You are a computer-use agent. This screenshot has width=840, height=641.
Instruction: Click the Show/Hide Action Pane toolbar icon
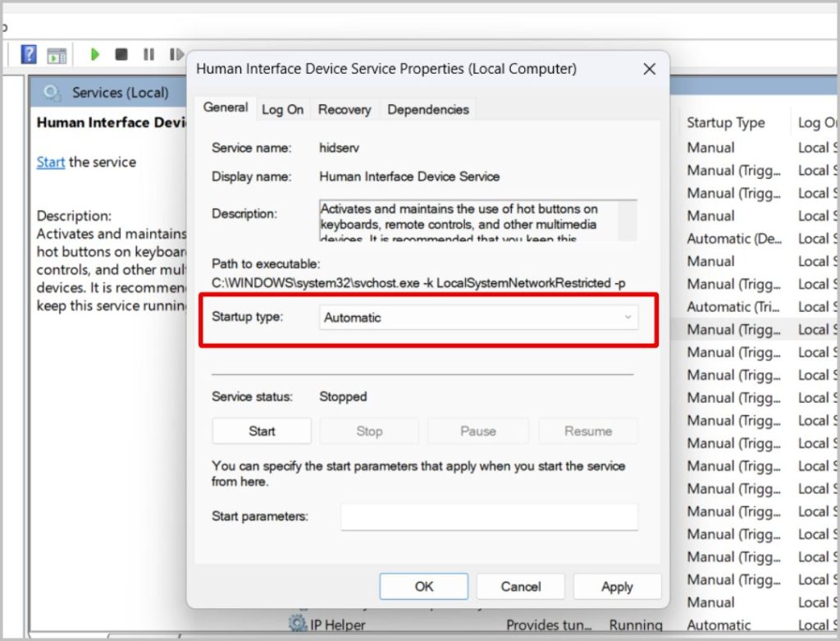(x=57, y=55)
